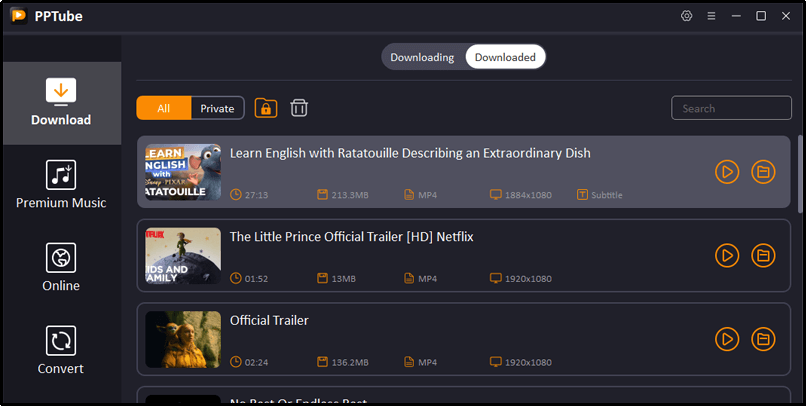Open folder location for Little Prince trailer
Viewport: 806px width, 406px height.
coord(763,255)
